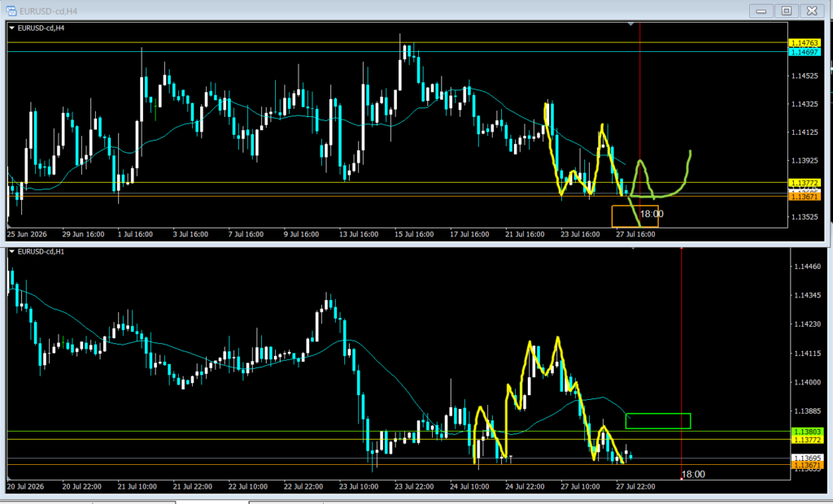Open the triangle menu beside EURUSD-cd,H4 label
The width and height of the screenshot is (833, 504).
point(11,28)
